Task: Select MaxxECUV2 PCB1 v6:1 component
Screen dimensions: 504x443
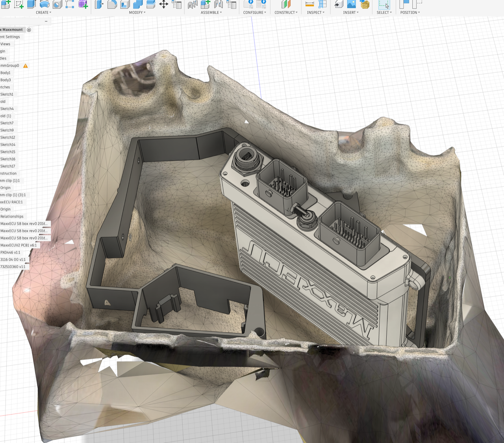Action: pyautogui.click(x=19, y=245)
